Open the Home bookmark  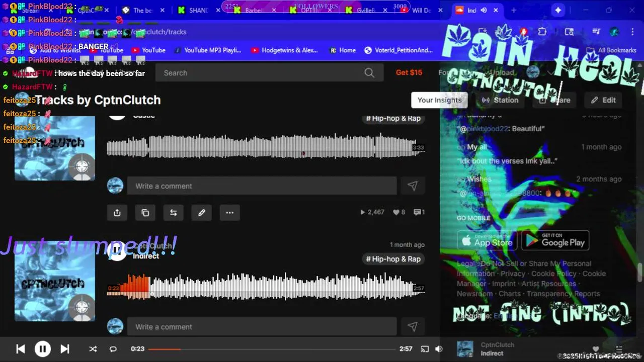[343, 50]
